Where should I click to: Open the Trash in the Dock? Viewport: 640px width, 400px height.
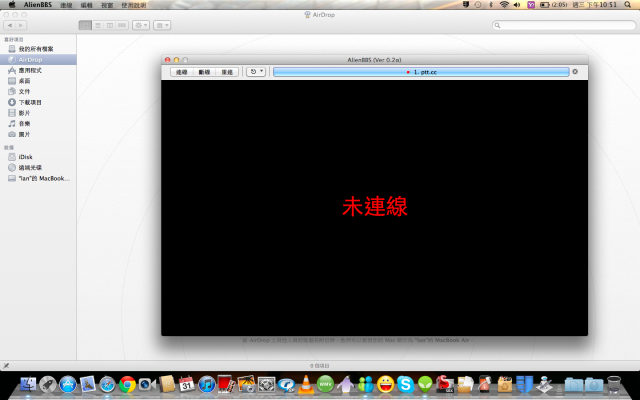click(613, 384)
